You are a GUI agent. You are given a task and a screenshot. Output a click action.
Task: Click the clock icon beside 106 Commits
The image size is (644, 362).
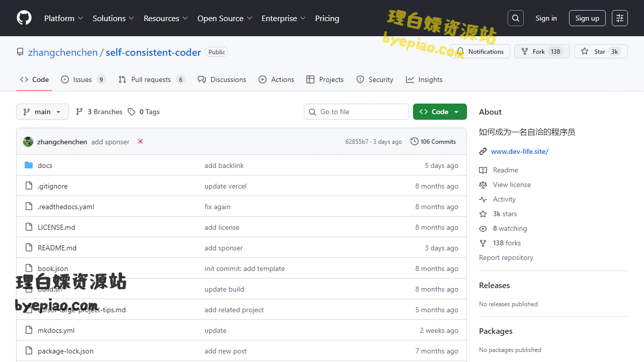(x=415, y=142)
